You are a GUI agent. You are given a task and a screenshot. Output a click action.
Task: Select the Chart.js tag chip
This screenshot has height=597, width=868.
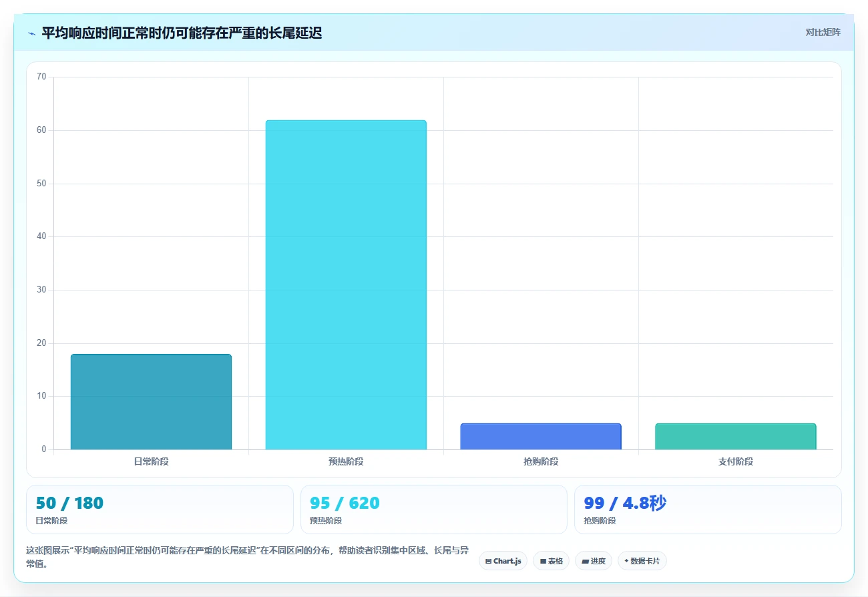pos(503,561)
